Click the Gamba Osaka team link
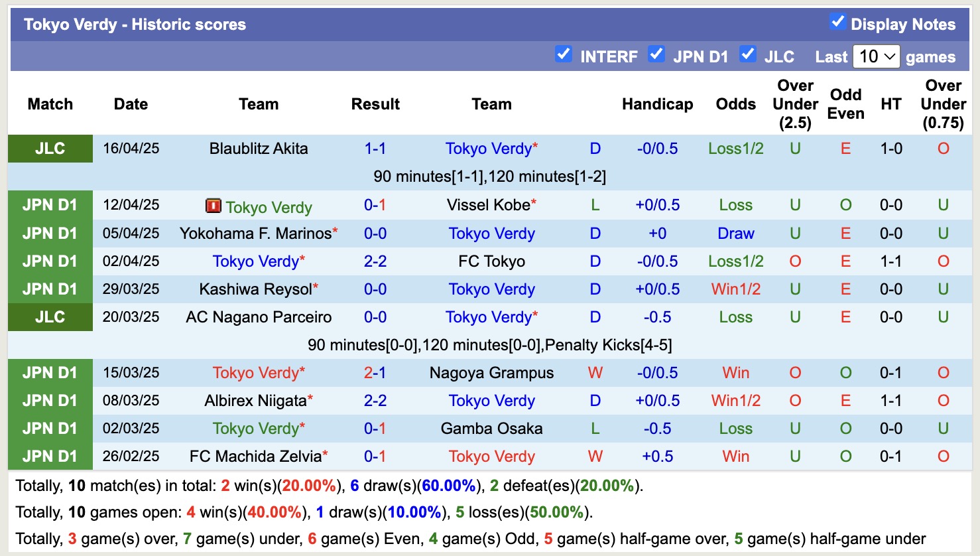 (x=491, y=429)
